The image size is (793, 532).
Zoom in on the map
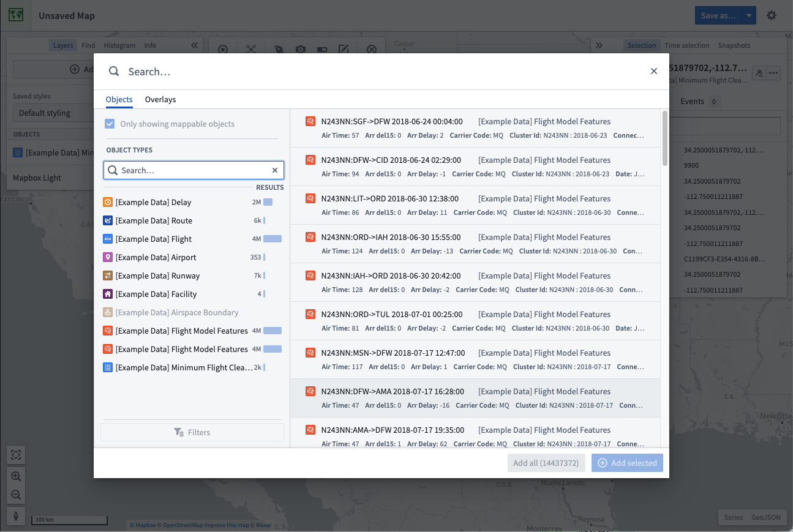click(x=16, y=476)
